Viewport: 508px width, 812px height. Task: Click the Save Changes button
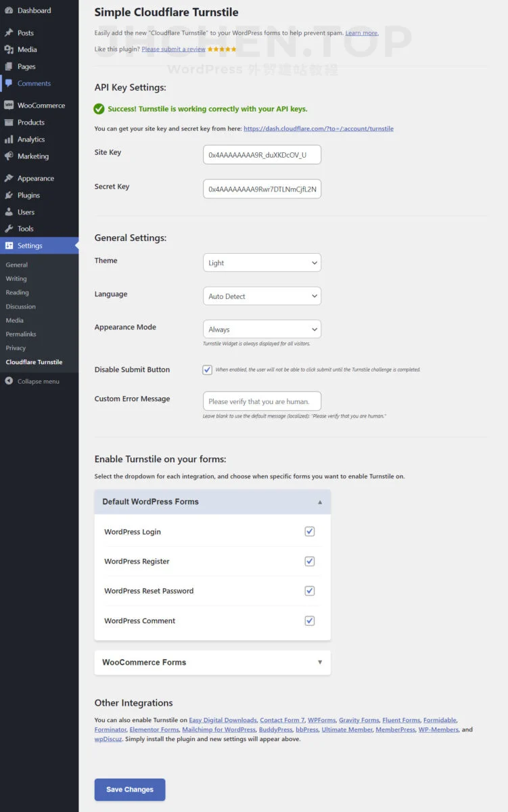pyautogui.click(x=130, y=790)
